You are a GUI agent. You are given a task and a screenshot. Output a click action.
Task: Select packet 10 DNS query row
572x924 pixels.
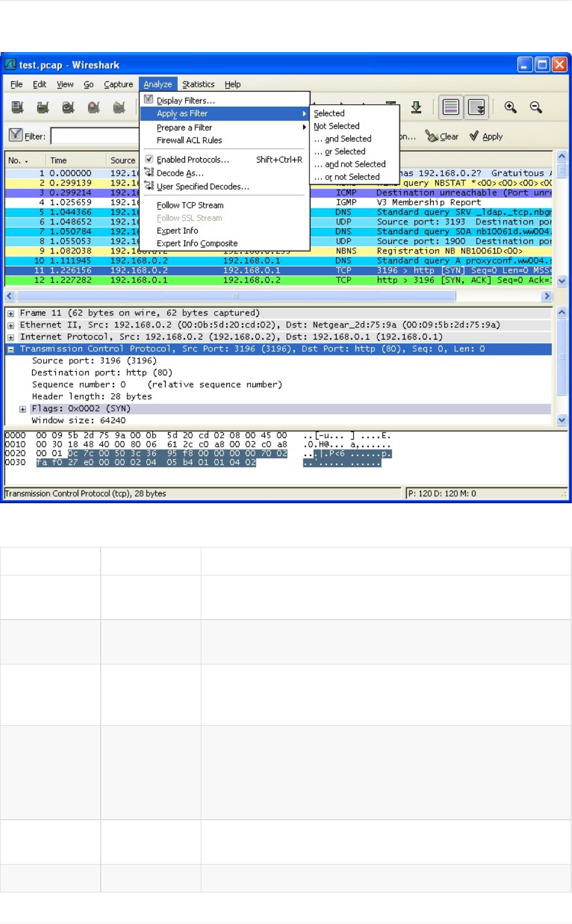point(279,261)
